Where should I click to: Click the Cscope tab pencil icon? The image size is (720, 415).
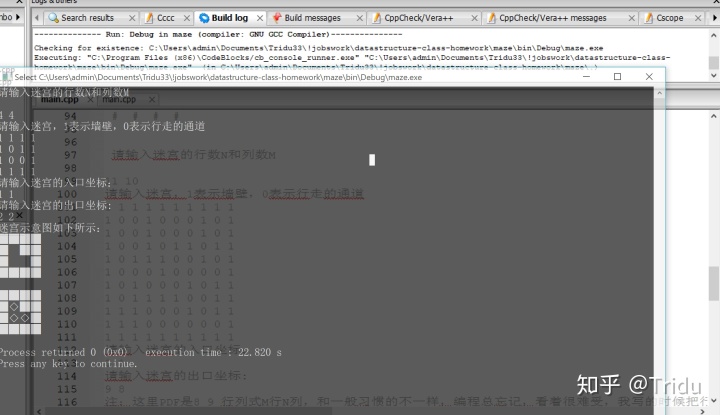649,18
